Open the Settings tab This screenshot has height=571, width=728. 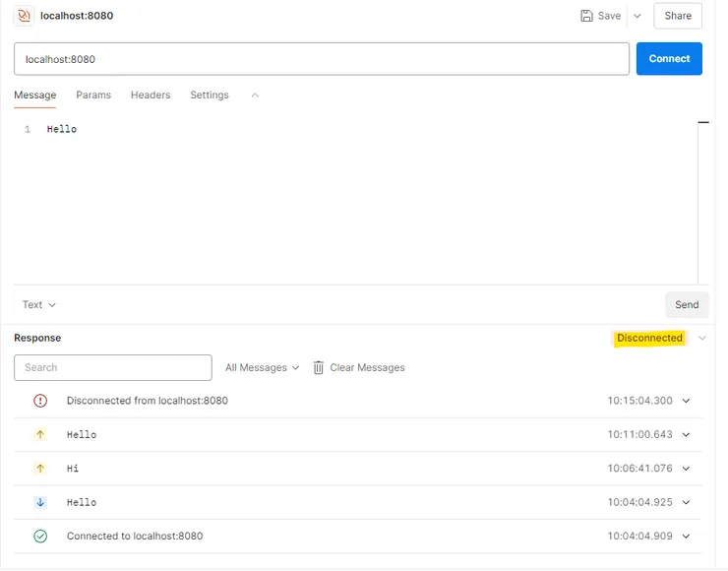[x=210, y=95]
